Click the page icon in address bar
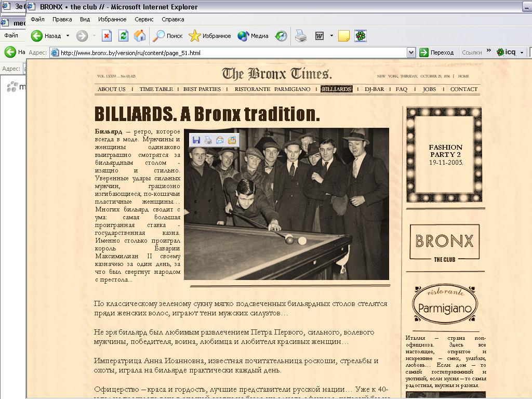This screenshot has width=532, height=399. tap(55, 52)
